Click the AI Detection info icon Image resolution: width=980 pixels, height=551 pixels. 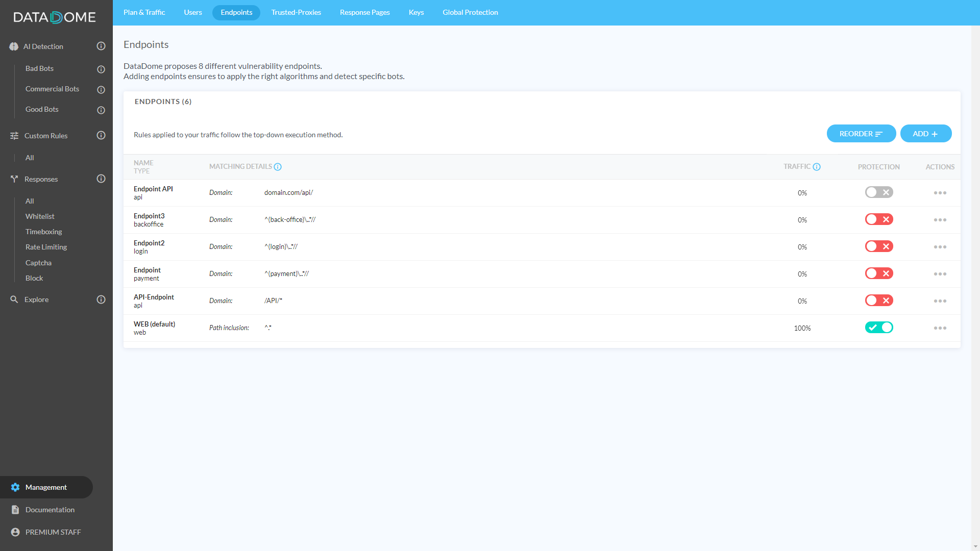101,46
